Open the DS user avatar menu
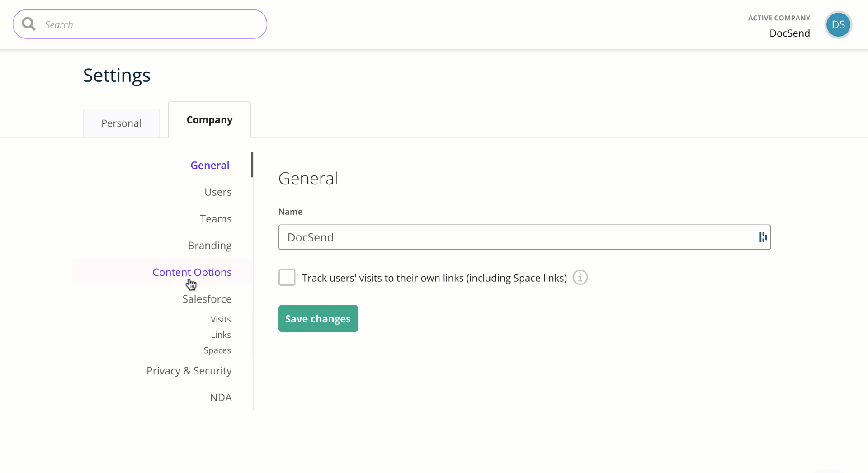This screenshot has width=868, height=473. 838,25
